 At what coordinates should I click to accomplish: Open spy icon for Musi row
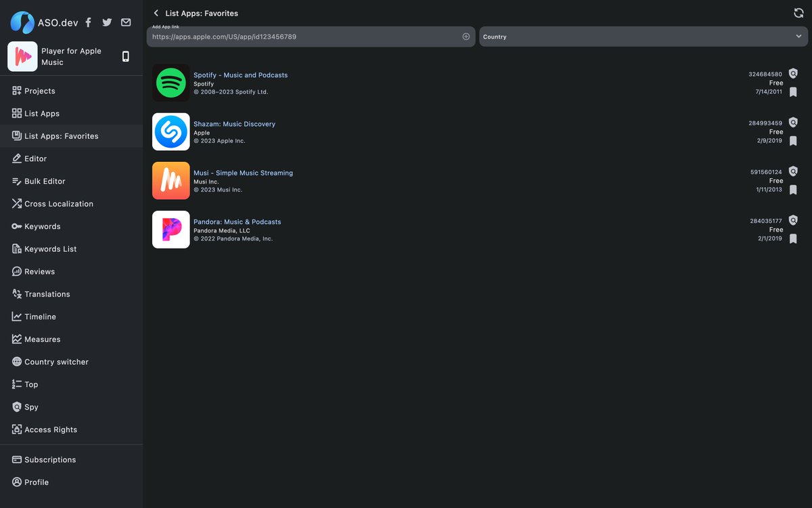pos(793,171)
